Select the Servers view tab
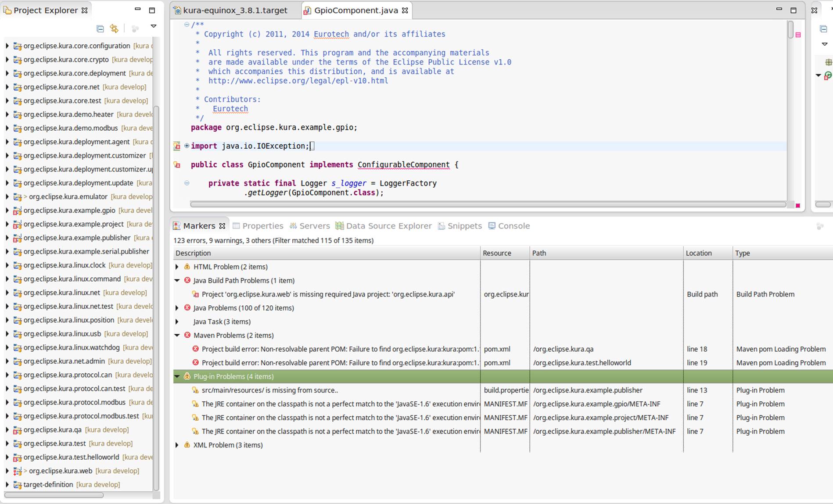The image size is (833, 504). [309, 226]
